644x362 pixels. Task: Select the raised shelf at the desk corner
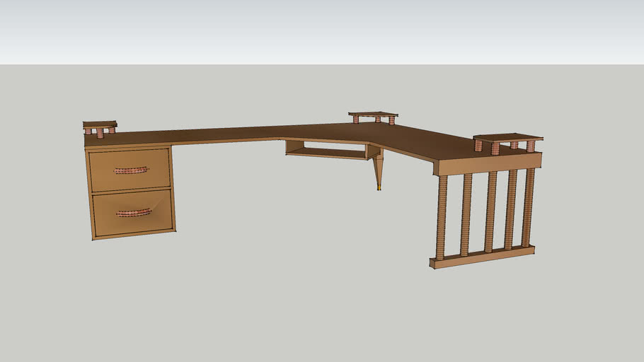tap(373, 113)
